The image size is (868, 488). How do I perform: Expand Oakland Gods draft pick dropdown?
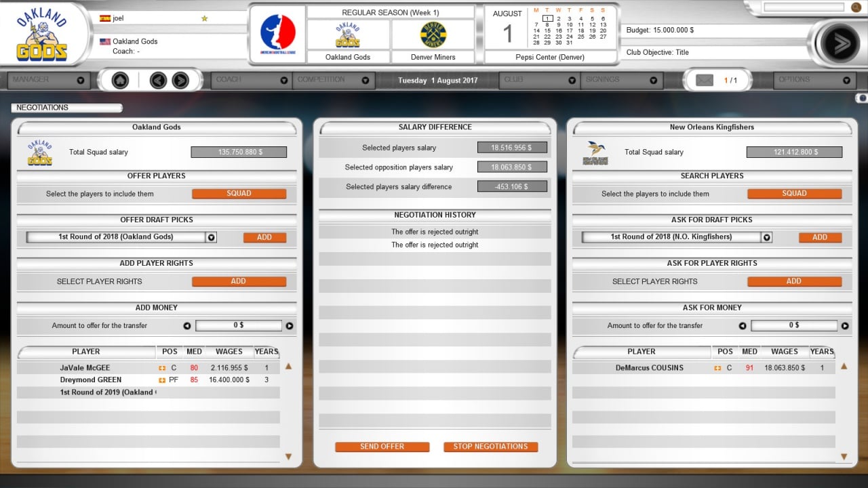coord(211,238)
